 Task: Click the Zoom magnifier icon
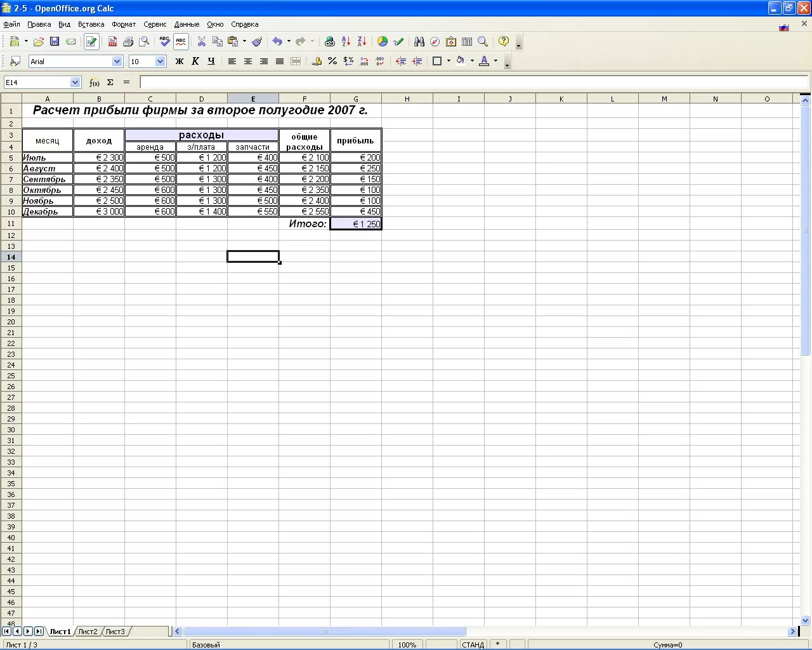pos(483,41)
